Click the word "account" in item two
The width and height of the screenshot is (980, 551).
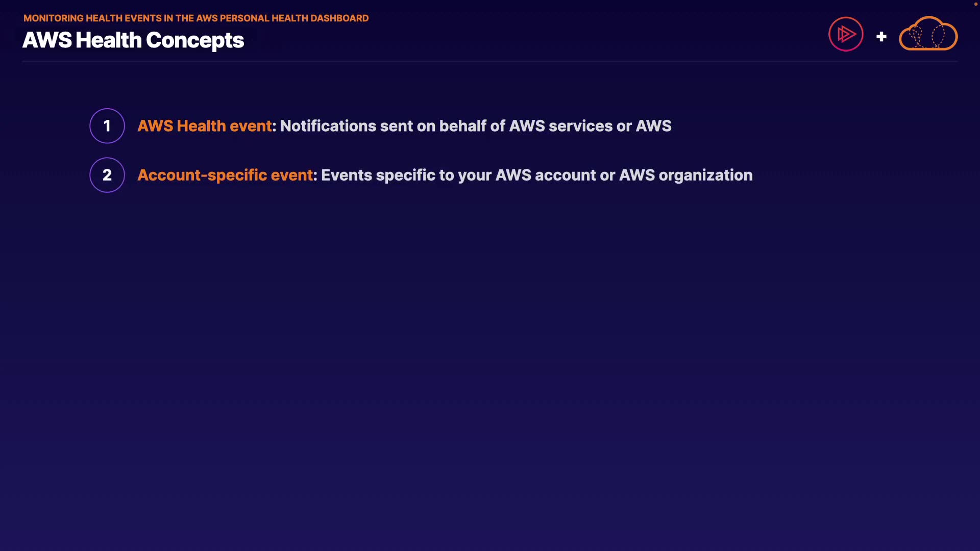(566, 175)
